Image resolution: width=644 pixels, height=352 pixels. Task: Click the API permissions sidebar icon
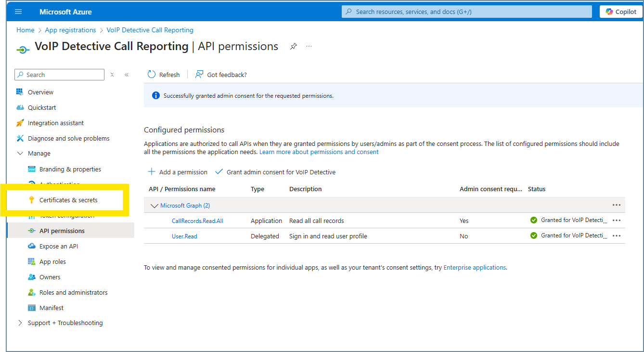32,231
